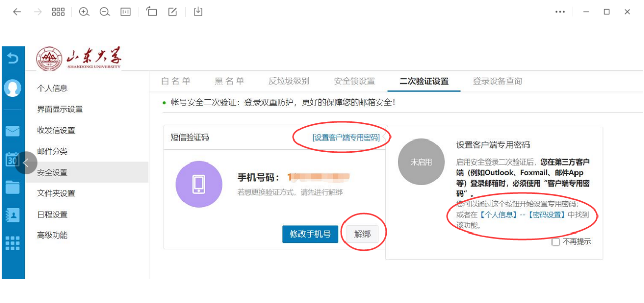Show actual size with 1:1 icon

pyautogui.click(x=126, y=12)
